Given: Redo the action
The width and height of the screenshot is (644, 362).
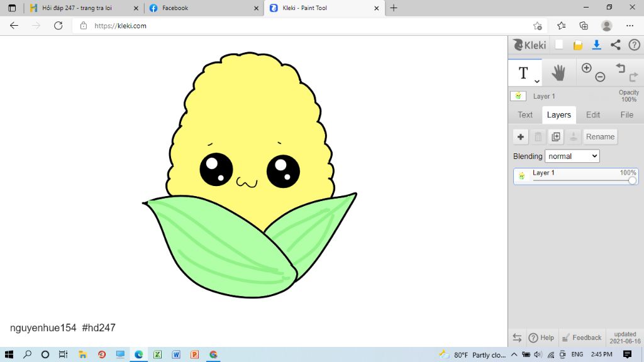Looking at the screenshot, I should click(634, 77).
